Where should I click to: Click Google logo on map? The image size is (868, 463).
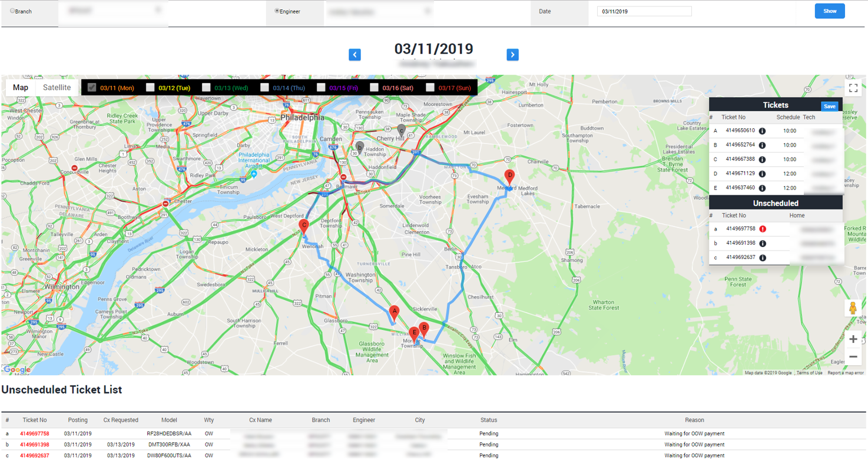pyautogui.click(x=17, y=369)
